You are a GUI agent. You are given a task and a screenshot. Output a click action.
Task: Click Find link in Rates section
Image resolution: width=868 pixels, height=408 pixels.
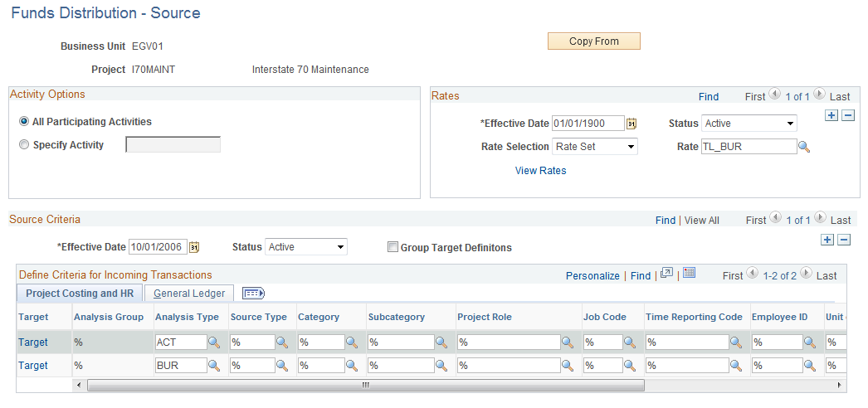pyautogui.click(x=709, y=97)
